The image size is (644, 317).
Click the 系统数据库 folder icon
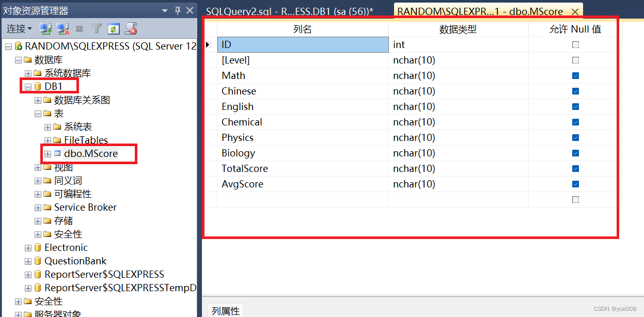[38, 73]
